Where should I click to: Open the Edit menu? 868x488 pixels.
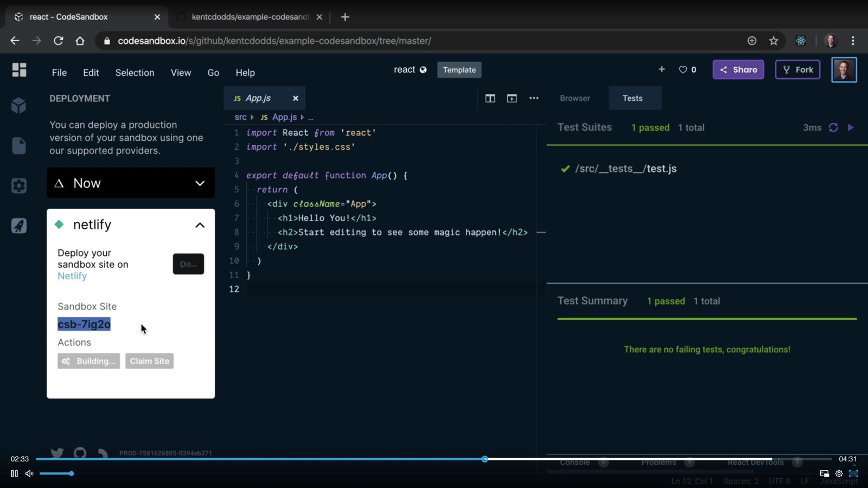pos(91,73)
